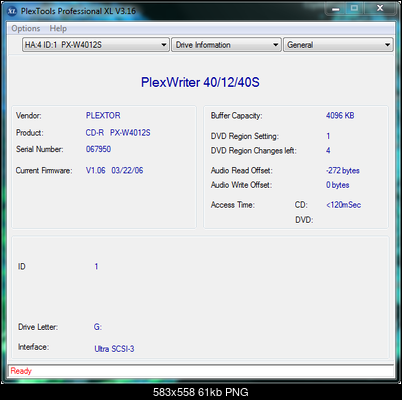Click the DVD Region Changes left value 4
The width and height of the screenshot is (402, 400).
328,150
